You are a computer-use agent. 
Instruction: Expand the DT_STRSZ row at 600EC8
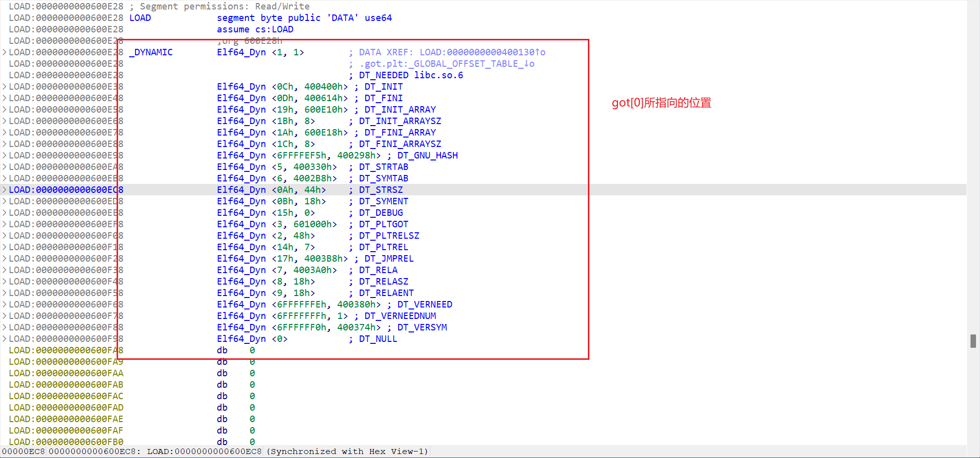(x=4, y=190)
